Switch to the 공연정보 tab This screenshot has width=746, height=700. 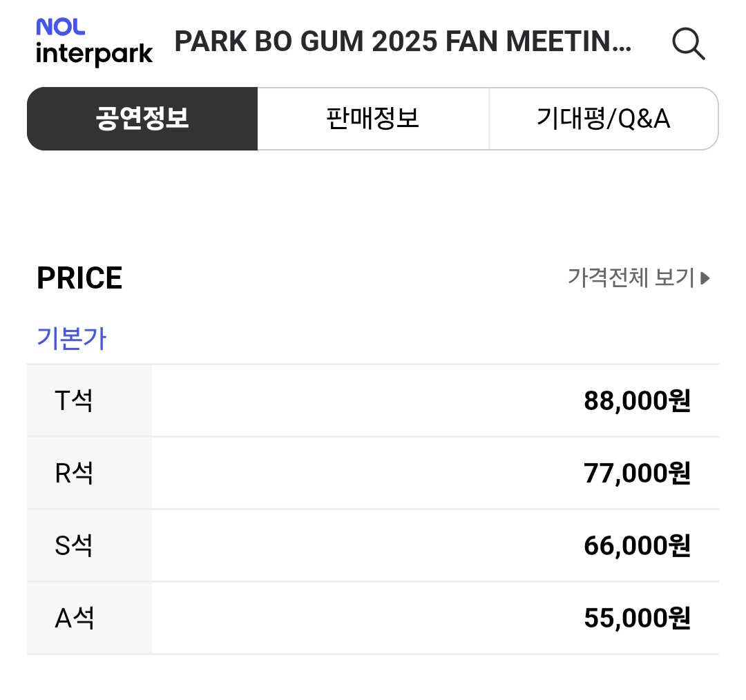point(142,119)
